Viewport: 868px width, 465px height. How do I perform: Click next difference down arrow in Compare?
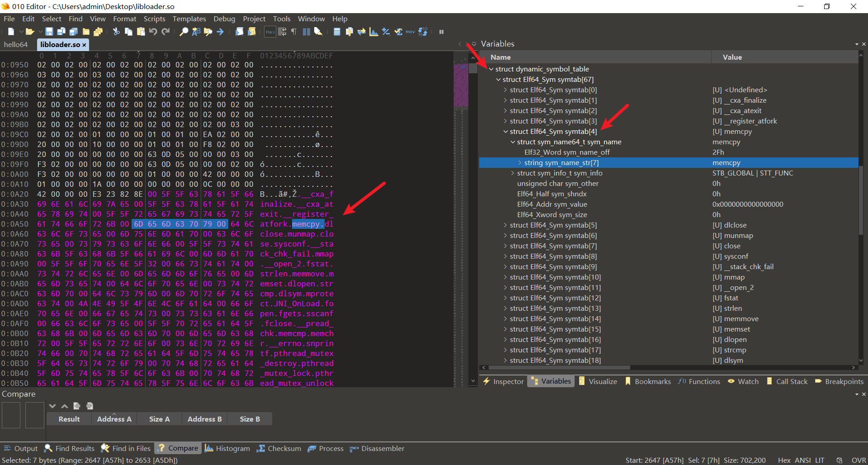pos(52,406)
